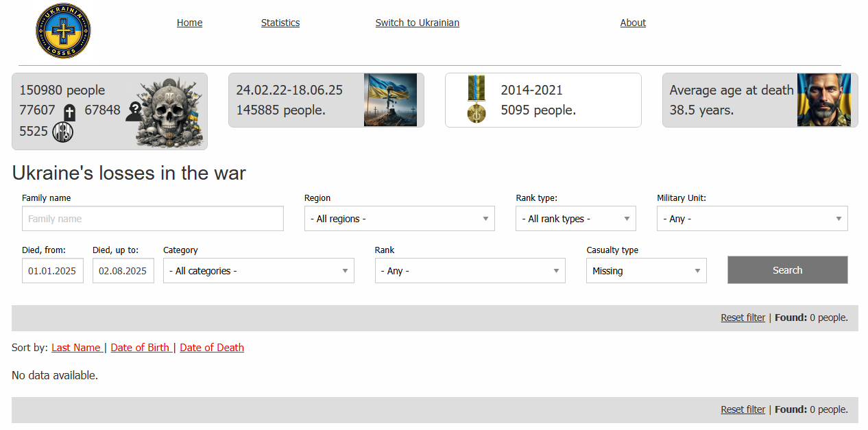868x430 pixels.
Task: Click the grave cross icon beside 77607
Action: pos(69,112)
